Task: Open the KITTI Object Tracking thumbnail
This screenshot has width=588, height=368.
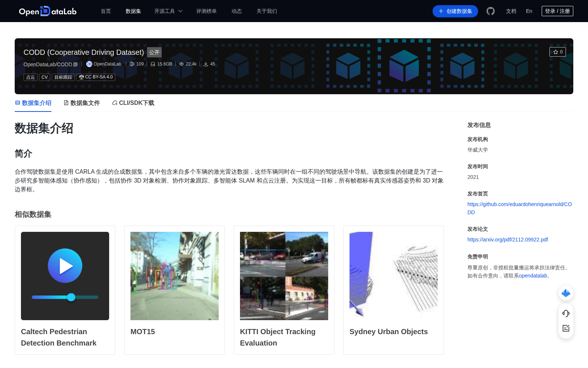Action: [x=284, y=276]
